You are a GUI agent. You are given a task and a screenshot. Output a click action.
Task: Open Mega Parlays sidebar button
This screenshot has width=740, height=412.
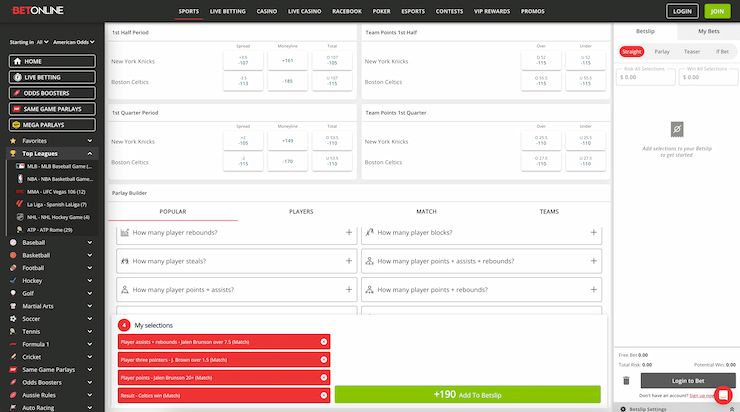(52, 125)
